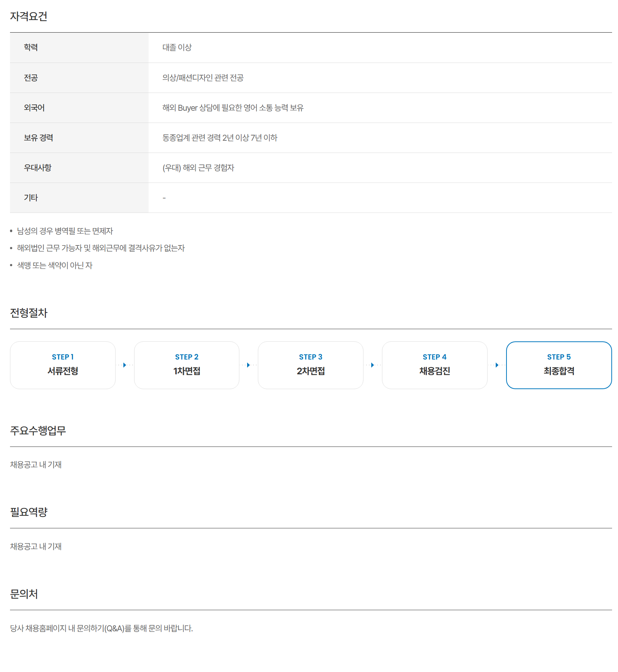Click the arrow between STEP 4 and STEP 5
This screenshot has height=672, width=618.
click(496, 365)
